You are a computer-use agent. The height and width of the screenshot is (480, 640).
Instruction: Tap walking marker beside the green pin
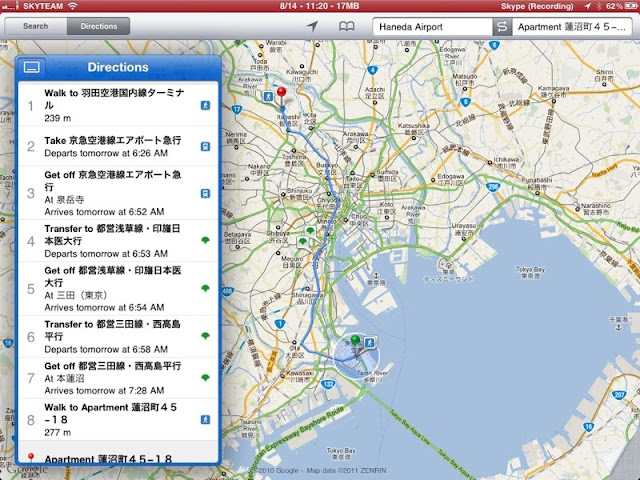click(370, 342)
